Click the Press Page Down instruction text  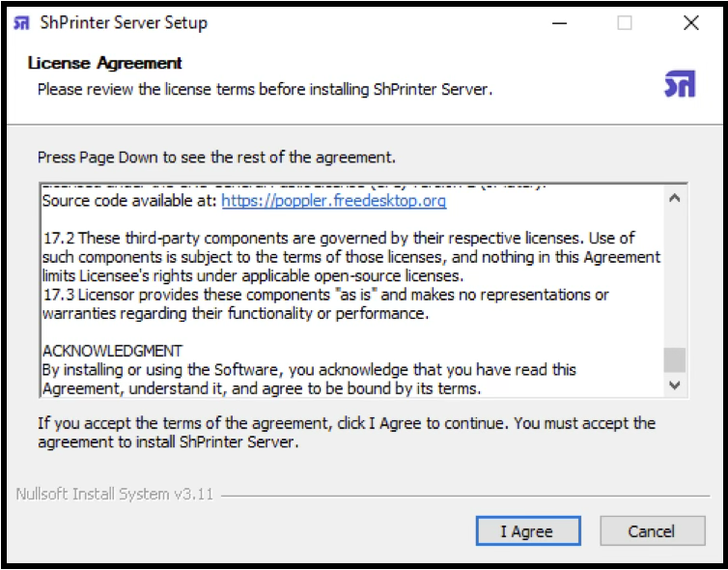click(216, 157)
